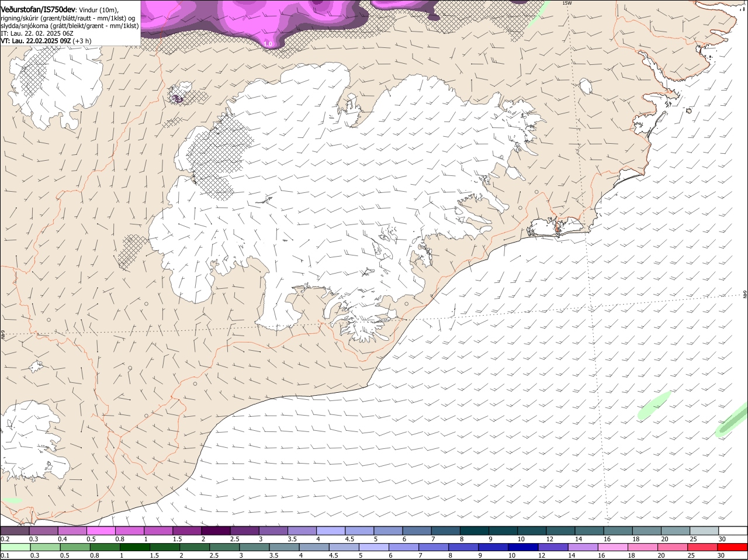
Task: Click the '7' value under the purple scale
Action: point(433,539)
